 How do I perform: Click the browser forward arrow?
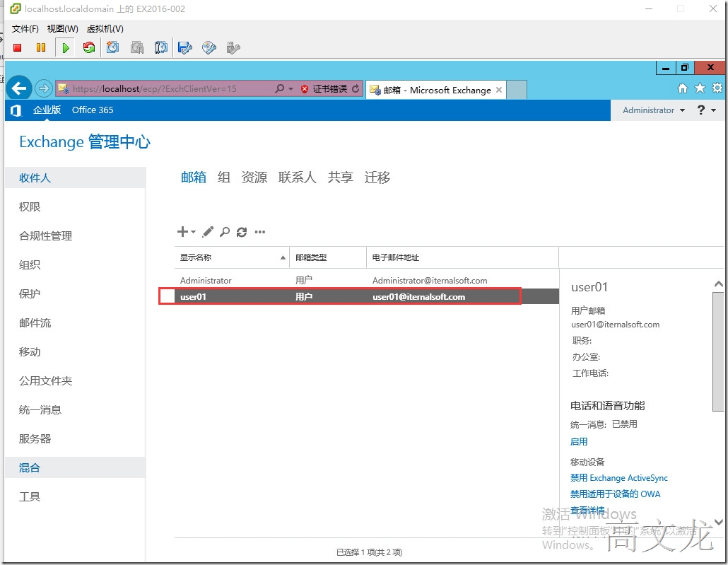[44, 88]
